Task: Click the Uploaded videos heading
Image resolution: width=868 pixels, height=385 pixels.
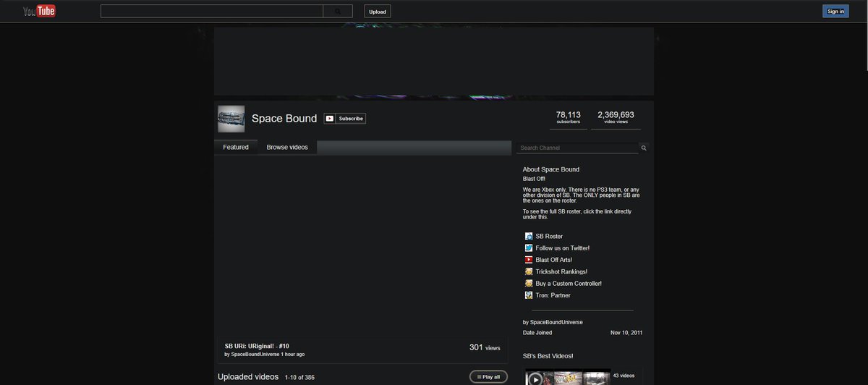Action: 248,377
